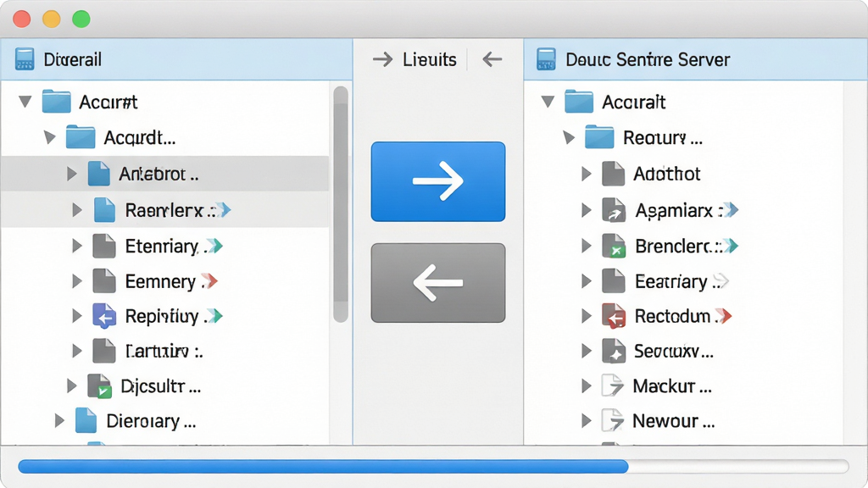Click the big blue right-arrow transfer button
Image resolution: width=868 pixels, height=488 pixels.
coord(438,181)
